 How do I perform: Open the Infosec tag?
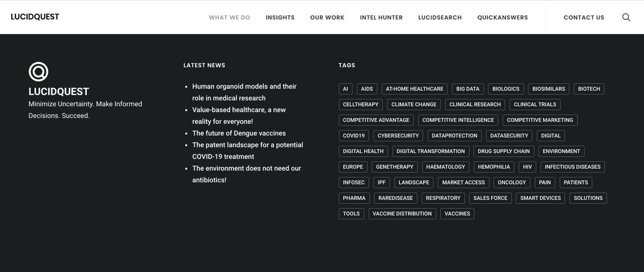point(354,182)
